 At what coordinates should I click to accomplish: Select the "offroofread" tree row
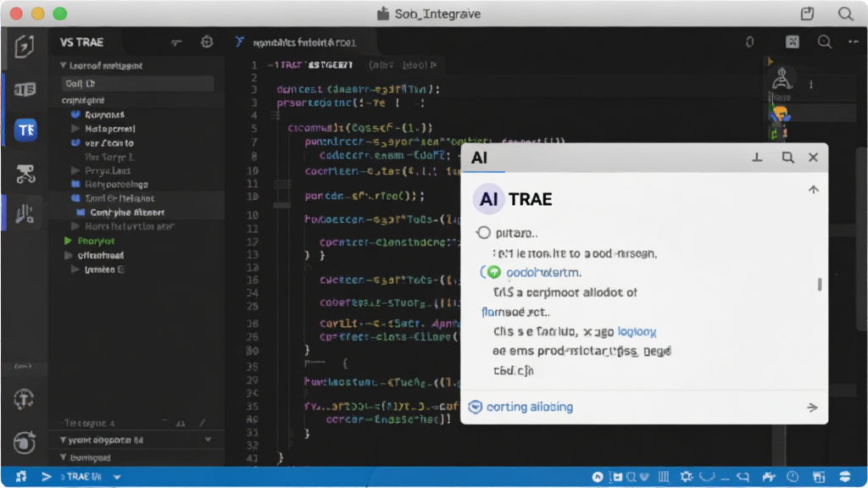pyautogui.click(x=101, y=255)
